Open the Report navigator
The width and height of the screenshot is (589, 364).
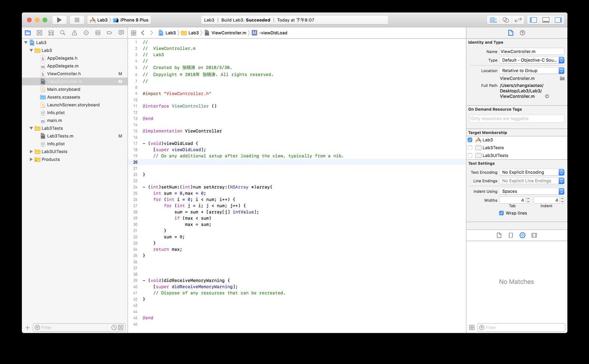pos(121,33)
